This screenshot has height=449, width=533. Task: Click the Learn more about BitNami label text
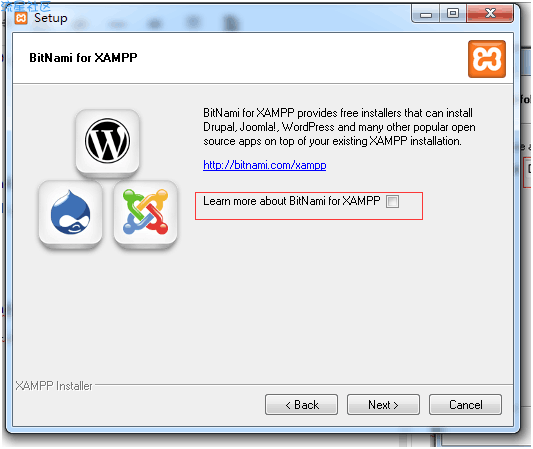[x=292, y=201]
